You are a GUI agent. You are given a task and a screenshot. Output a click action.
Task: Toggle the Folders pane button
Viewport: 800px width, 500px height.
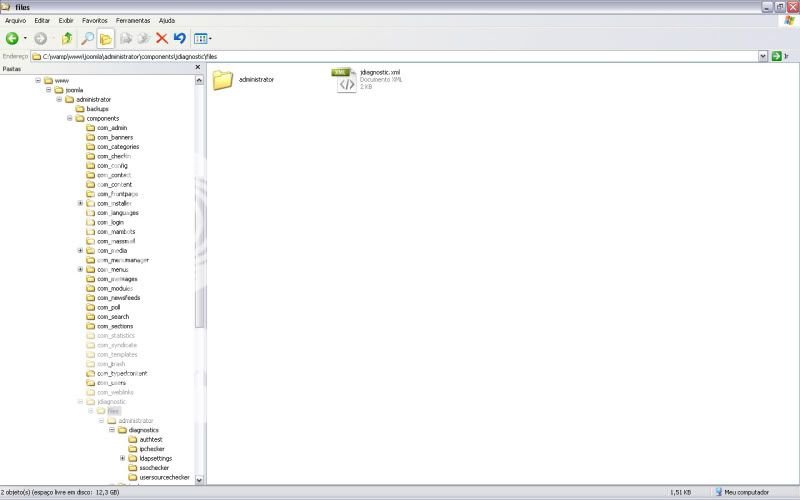tap(105, 38)
